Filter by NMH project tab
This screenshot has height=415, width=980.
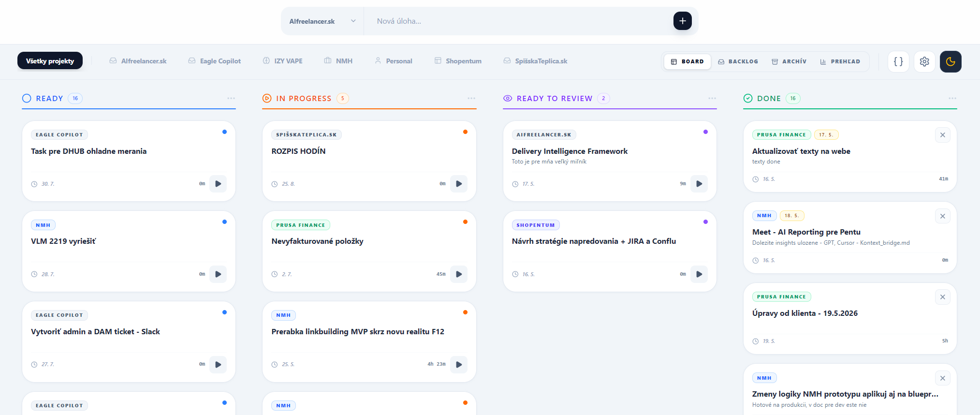[338, 61]
